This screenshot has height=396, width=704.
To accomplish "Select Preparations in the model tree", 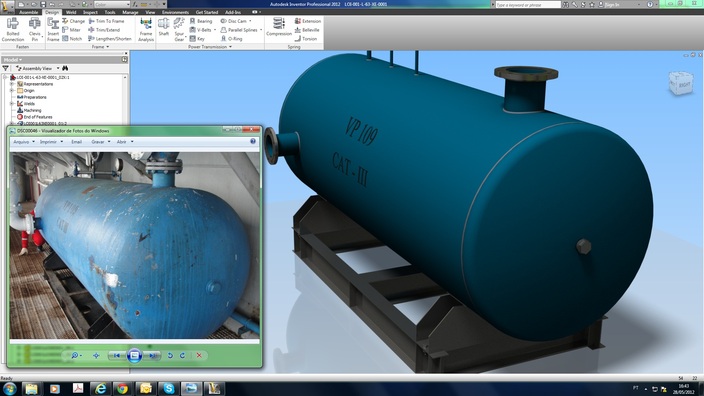I will click(31, 97).
